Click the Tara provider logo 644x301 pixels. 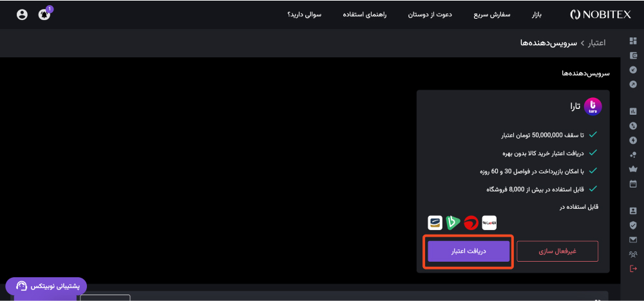coord(592,106)
